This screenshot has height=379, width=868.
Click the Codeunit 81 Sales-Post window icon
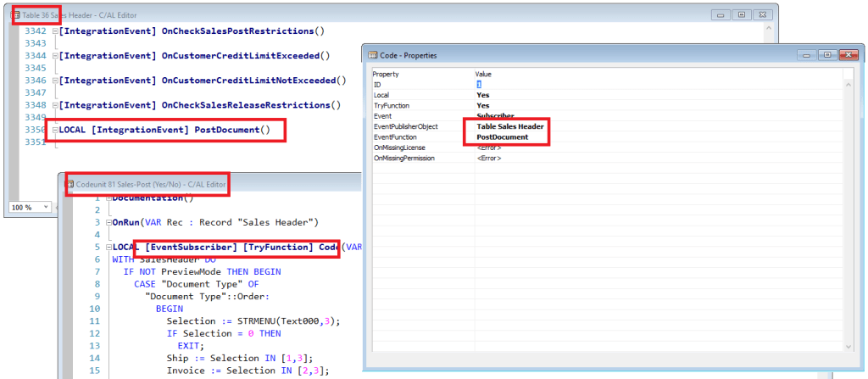[x=75, y=184]
